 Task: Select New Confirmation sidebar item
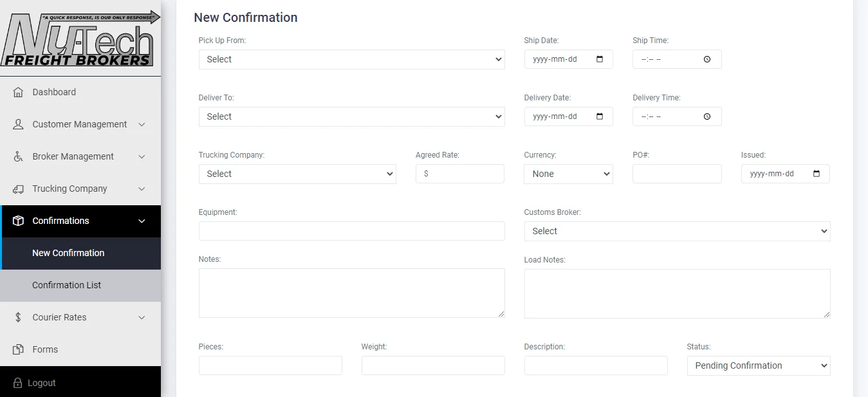(x=68, y=253)
